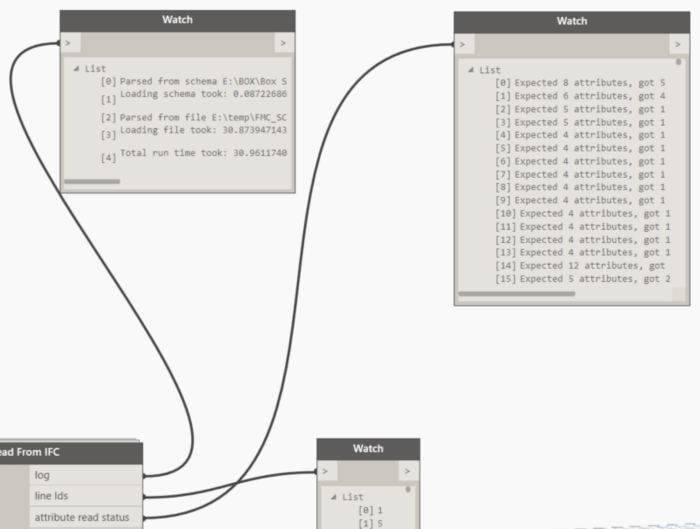Collapse the List in the log Watch node
700x529 pixels.
click(76, 69)
